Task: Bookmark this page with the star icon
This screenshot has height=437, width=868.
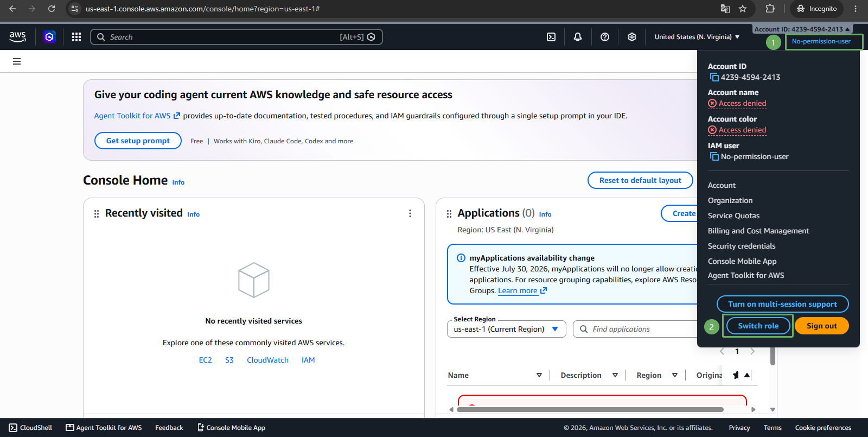Action: click(x=743, y=9)
